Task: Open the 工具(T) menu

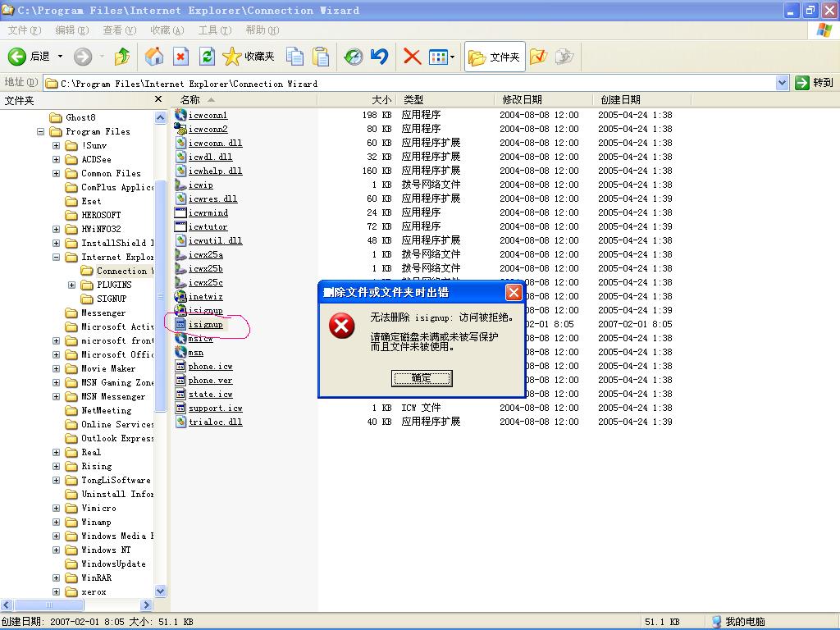Action: pyautogui.click(x=215, y=30)
